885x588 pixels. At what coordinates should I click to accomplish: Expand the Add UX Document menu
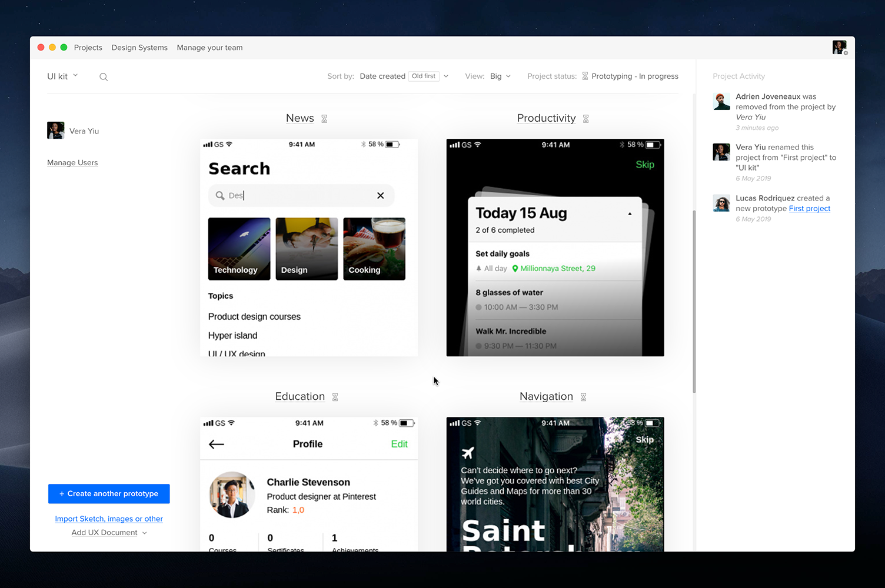[109, 533]
